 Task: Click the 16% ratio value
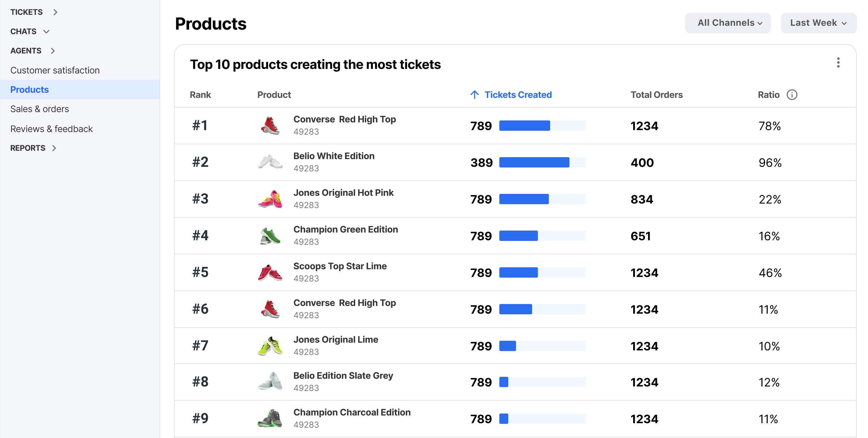[769, 236]
